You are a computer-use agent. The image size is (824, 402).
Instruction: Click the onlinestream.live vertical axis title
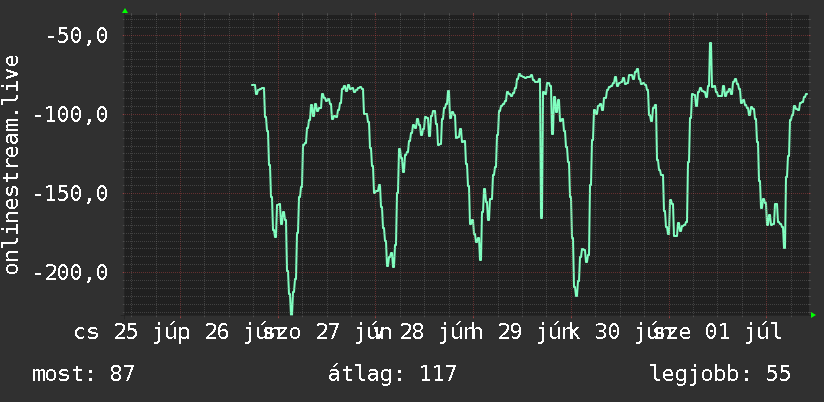[11, 164]
